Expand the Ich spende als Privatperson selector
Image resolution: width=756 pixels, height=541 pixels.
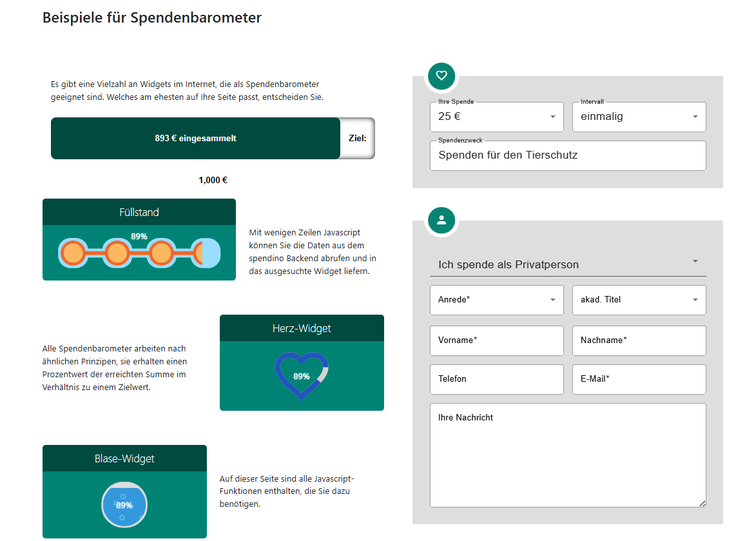567,264
